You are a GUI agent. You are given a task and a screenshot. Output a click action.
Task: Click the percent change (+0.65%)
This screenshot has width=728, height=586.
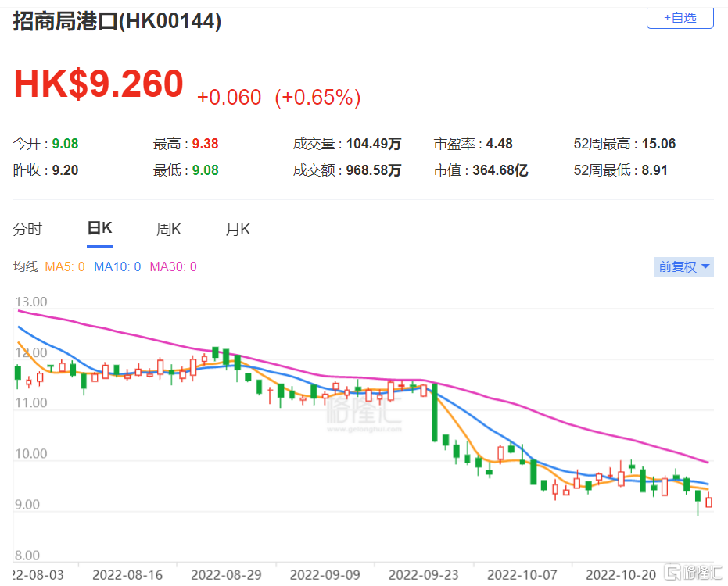point(317,98)
